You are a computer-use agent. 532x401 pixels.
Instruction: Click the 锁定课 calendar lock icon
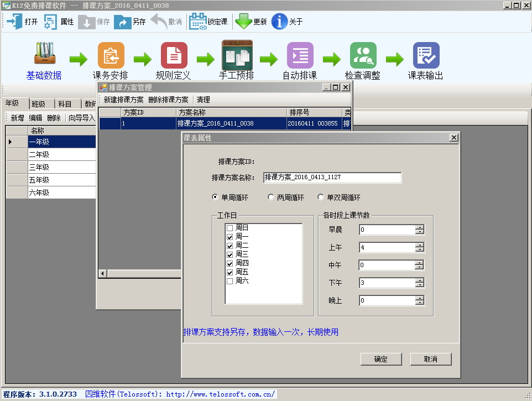coord(198,22)
